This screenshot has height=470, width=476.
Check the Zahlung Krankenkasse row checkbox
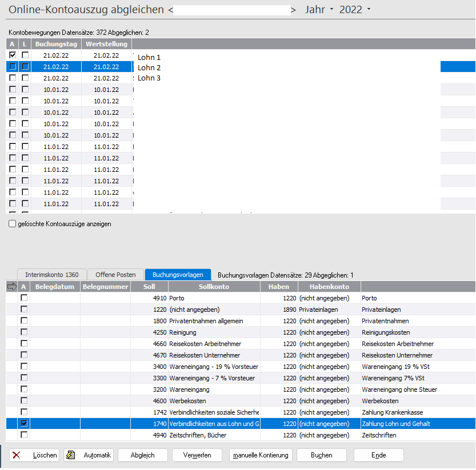24,412
